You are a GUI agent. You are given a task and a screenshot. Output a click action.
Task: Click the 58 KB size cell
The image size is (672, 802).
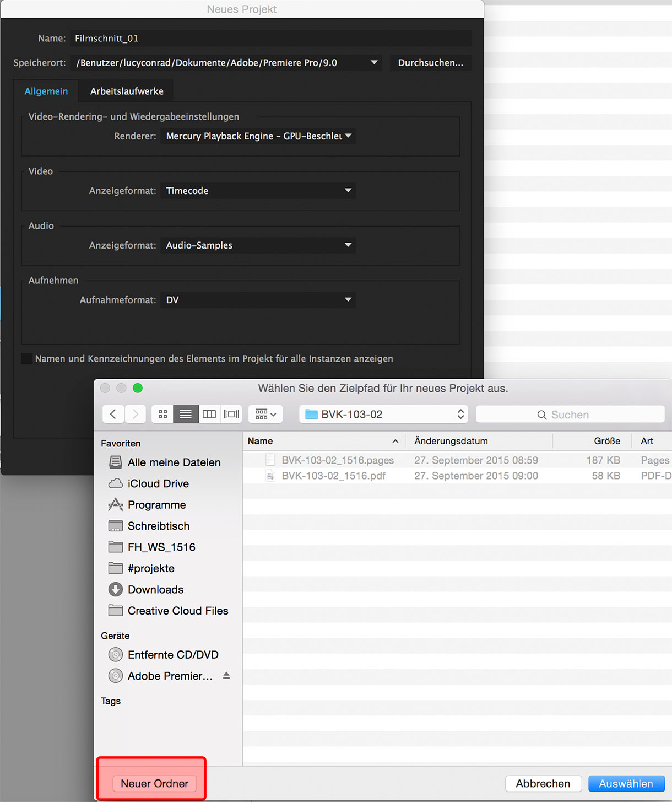click(606, 476)
